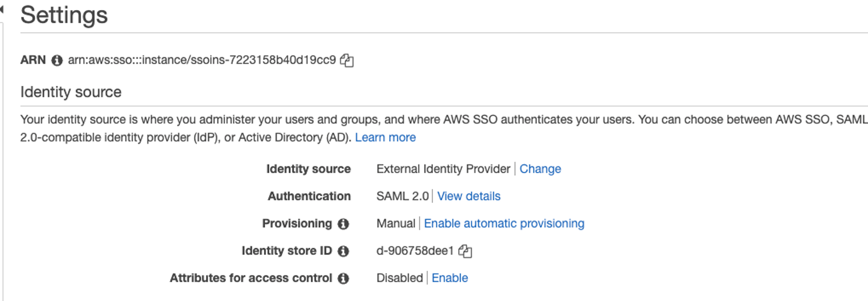
Task: Click the Disabled attributes status text
Action: click(x=399, y=278)
